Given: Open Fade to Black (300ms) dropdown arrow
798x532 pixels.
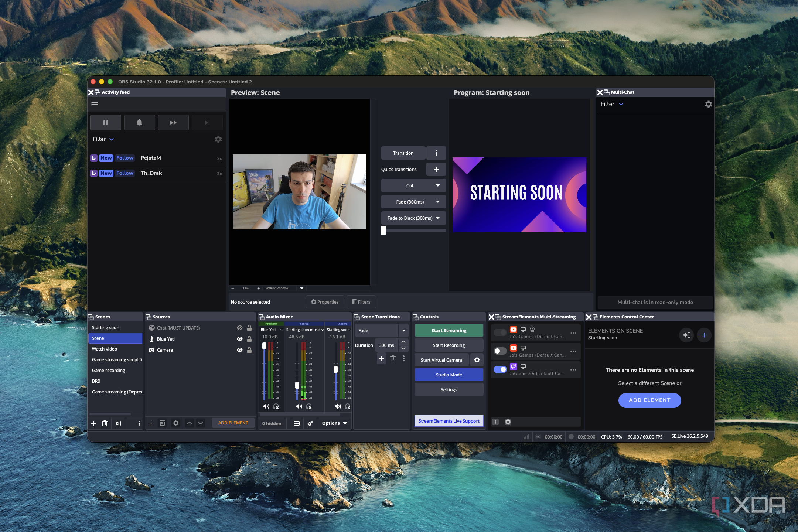Looking at the screenshot, I should (x=438, y=218).
